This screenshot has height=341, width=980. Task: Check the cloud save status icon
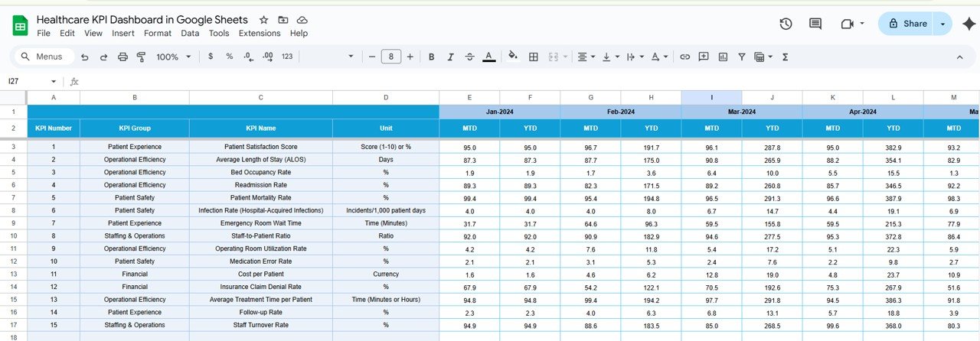302,19
